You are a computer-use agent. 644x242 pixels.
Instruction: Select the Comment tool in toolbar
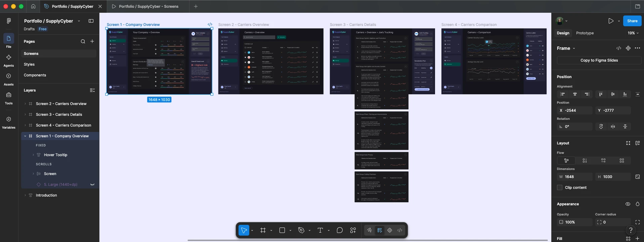point(340,230)
